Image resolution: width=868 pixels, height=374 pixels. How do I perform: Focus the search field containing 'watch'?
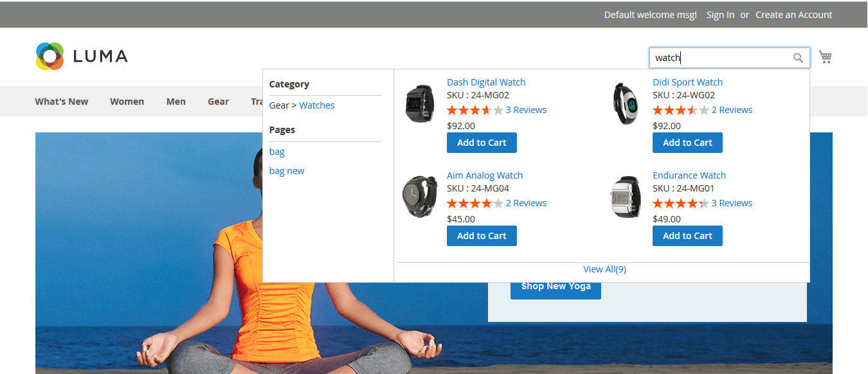pos(720,58)
